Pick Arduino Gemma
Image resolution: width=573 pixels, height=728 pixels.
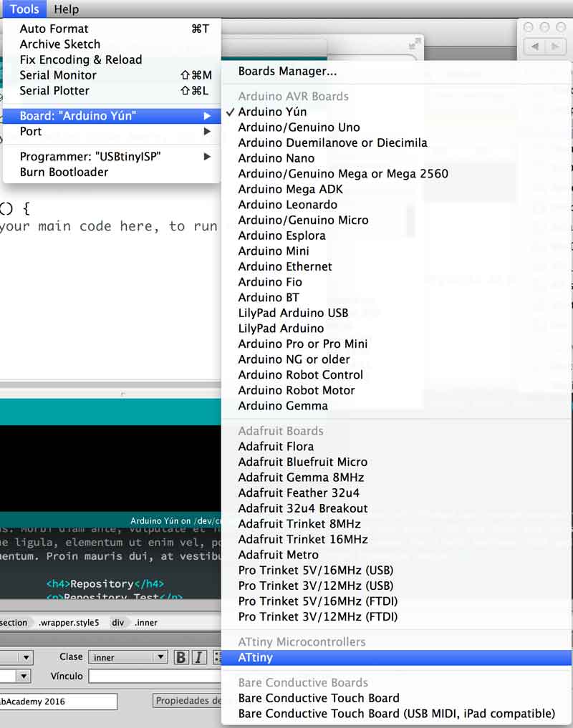[x=396, y=406]
